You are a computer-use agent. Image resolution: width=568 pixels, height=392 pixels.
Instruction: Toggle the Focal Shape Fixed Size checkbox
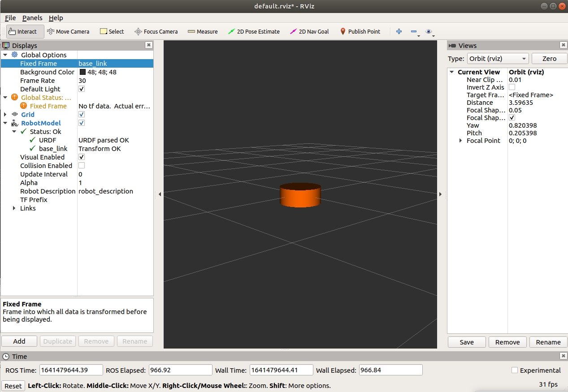click(512, 118)
